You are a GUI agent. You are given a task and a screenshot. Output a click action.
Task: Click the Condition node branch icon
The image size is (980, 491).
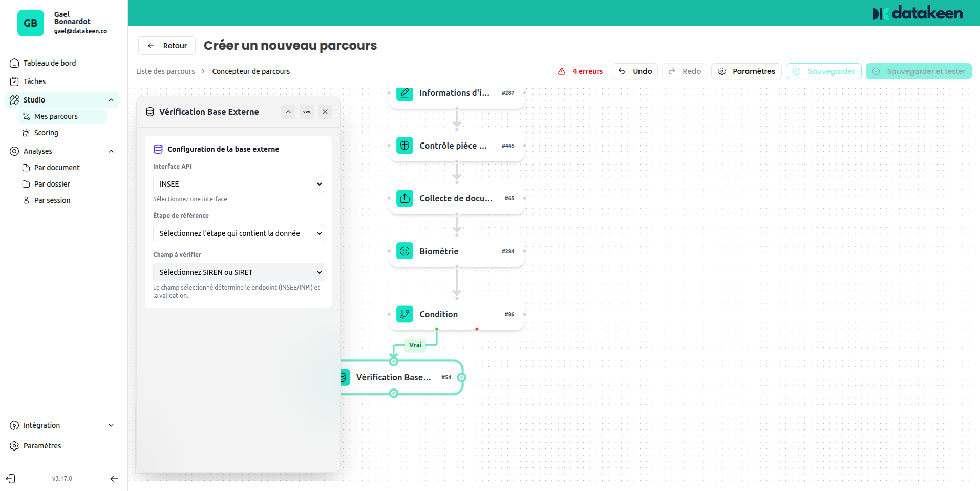point(404,314)
